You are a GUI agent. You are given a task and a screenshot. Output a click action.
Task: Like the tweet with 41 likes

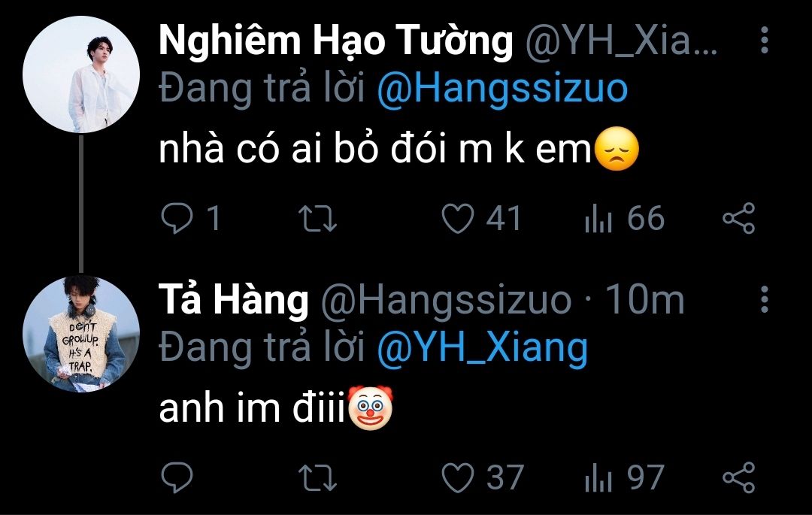[x=458, y=219]
